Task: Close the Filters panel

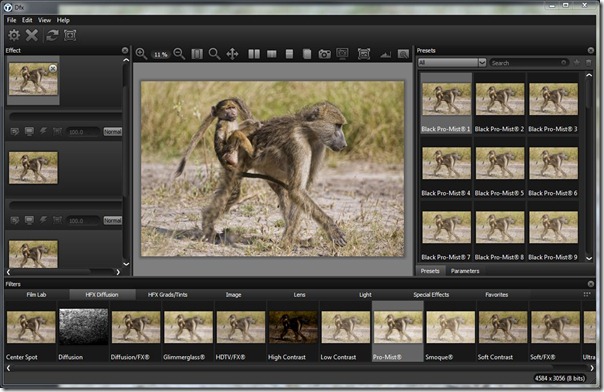Action: (591, 284)
